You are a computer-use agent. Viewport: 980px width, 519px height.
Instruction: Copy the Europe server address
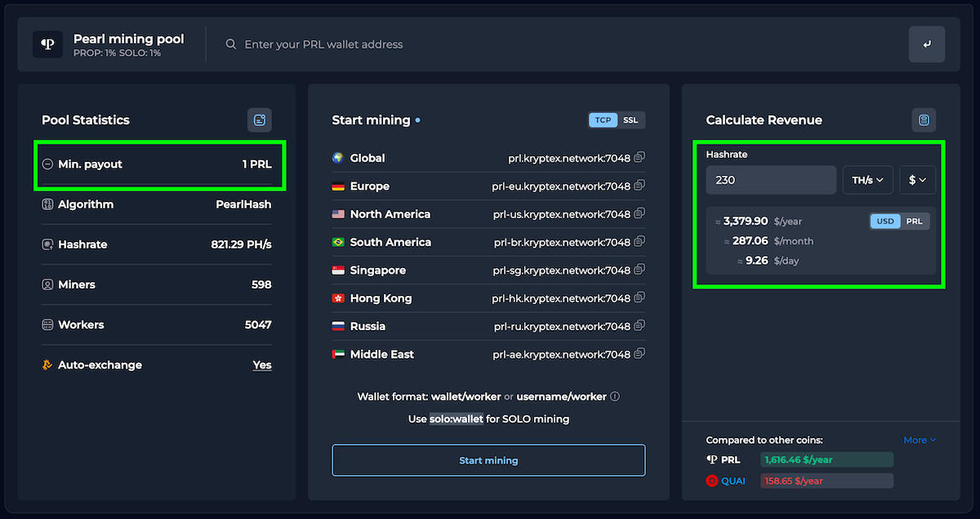tap(639, 186)
